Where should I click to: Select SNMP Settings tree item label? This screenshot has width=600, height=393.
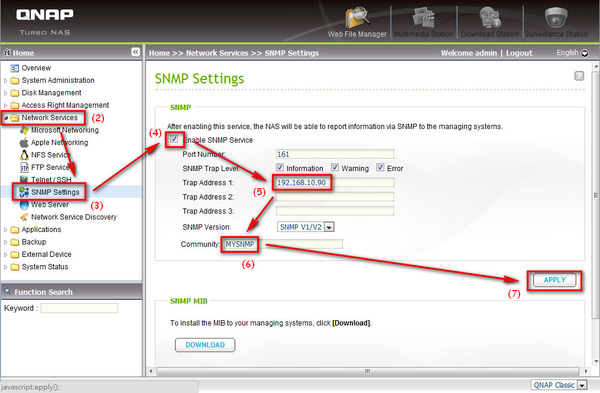pos(55,192)
